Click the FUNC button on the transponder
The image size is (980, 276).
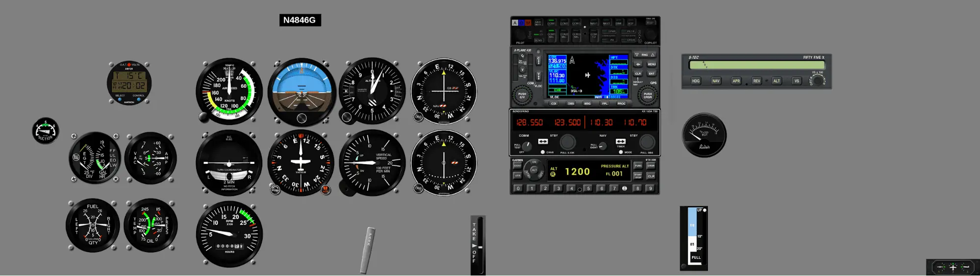tap(638, 166)
